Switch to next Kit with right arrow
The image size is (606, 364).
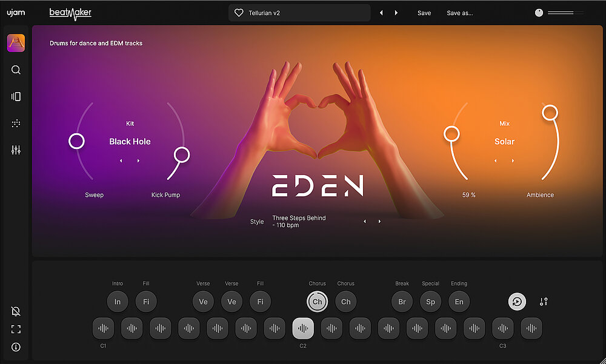(x=138, y=160)
